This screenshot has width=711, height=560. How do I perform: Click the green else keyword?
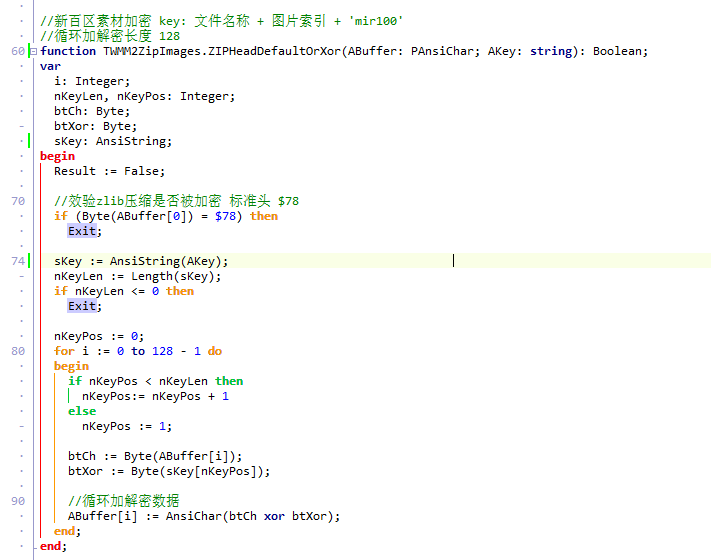point(82,411)
